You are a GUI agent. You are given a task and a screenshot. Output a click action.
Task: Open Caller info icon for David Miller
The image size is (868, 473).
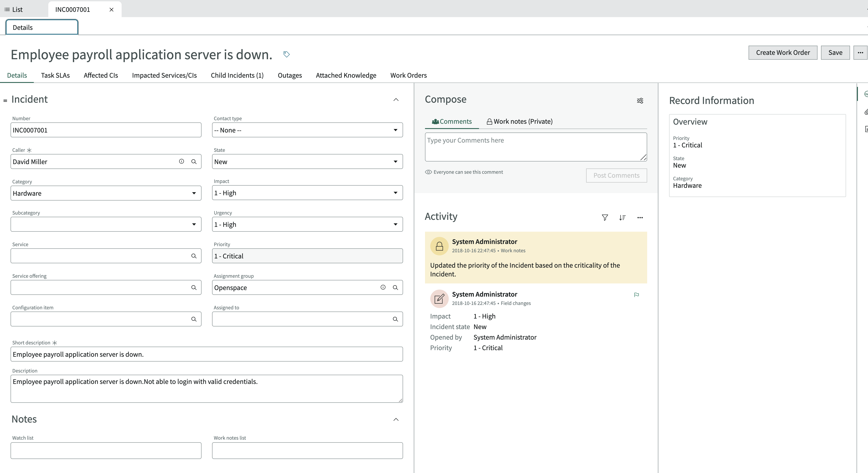pos(182,162)
